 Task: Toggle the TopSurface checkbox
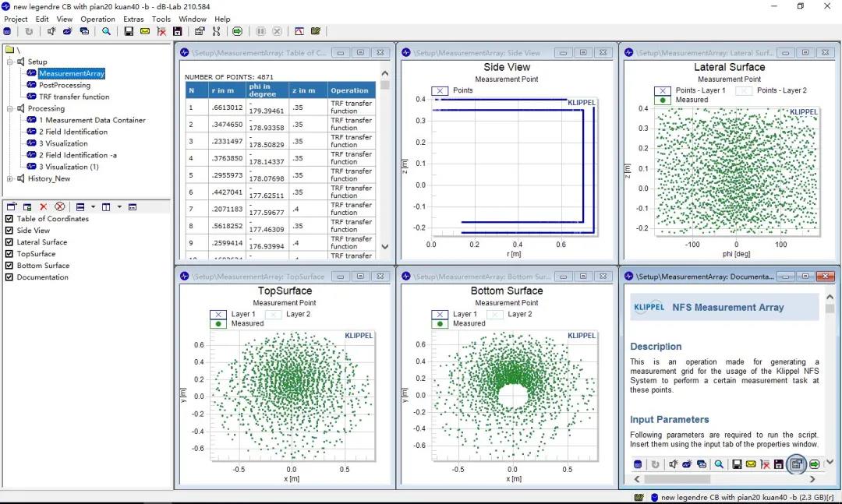point(9,254)
